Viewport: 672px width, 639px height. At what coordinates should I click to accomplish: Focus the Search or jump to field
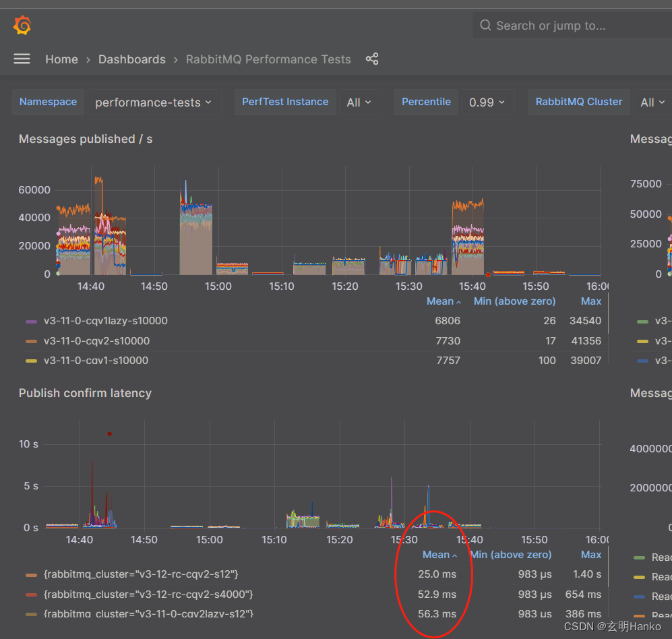point(572,26)
